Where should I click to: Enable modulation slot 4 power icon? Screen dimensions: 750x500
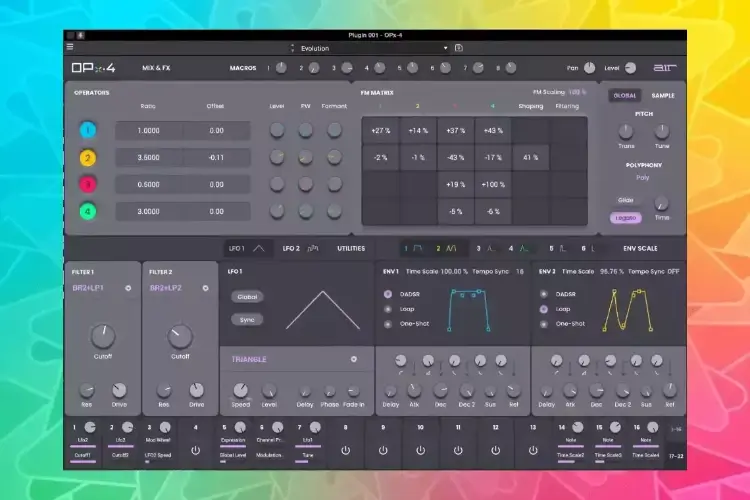195,450
